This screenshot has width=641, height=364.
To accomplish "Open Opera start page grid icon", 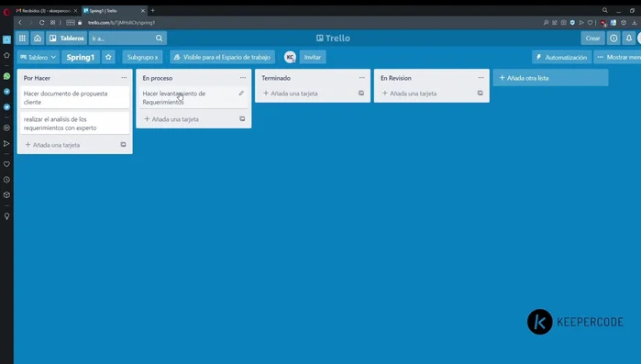I will (x=53, y=23).
